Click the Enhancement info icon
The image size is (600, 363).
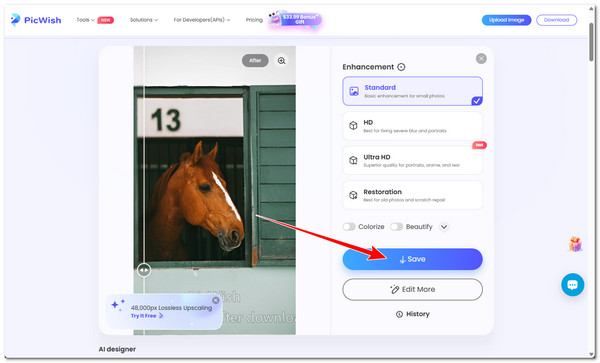pyautogui.click(x=401, y=67)
